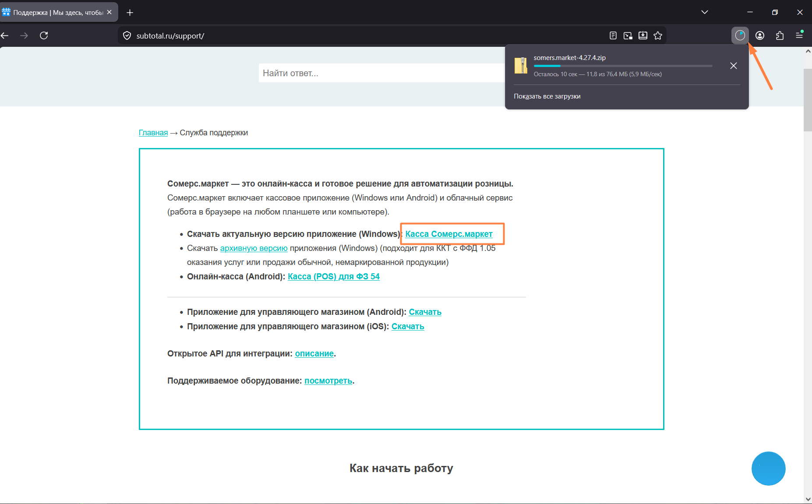Viewport: 812px width, 504px height.
Task: Open the посмотреть supported equipment link
Action: (328, 381)
